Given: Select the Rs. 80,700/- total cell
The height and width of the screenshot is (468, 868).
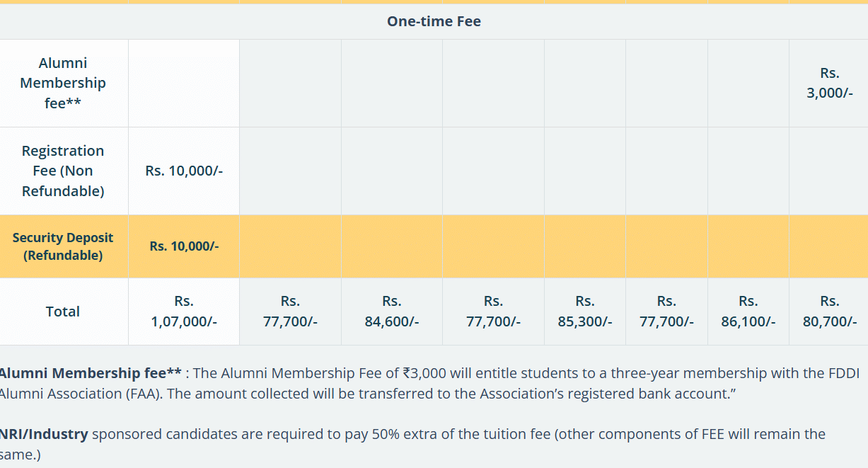Looking at the screenshot, I should pos(829,312).
